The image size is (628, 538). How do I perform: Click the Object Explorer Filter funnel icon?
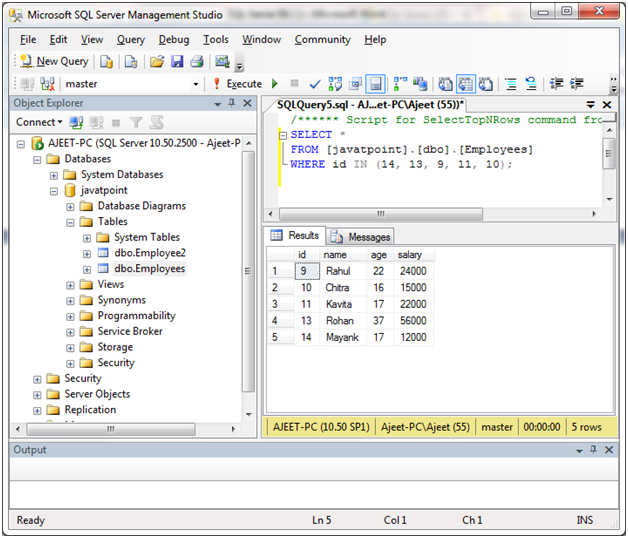coord(136,122)
